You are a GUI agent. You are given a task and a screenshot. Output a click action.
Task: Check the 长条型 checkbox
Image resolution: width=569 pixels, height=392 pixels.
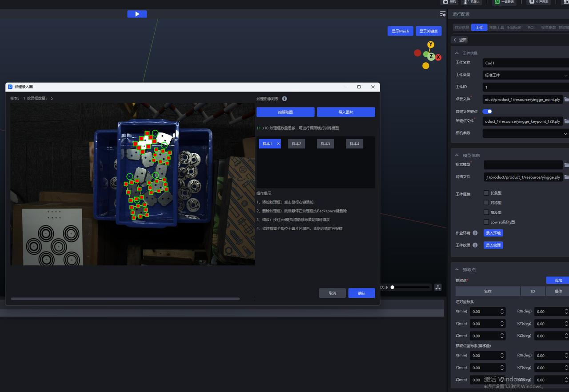pyautogui.click(x=486, y=193)
